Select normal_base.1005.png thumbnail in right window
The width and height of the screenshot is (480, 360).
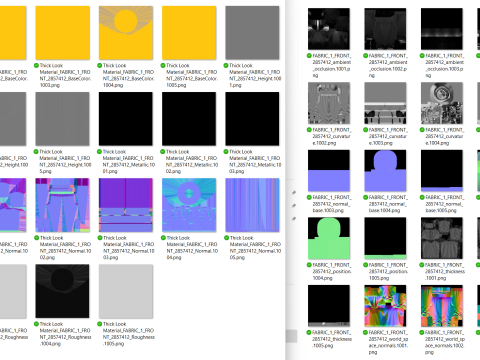(442, 171)
